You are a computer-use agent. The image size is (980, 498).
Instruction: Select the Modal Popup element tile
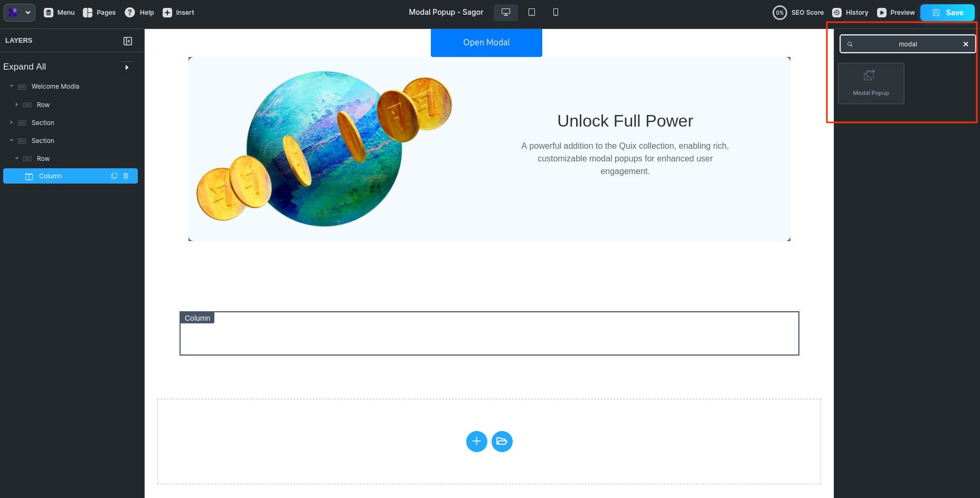click(x=871, y=83)
